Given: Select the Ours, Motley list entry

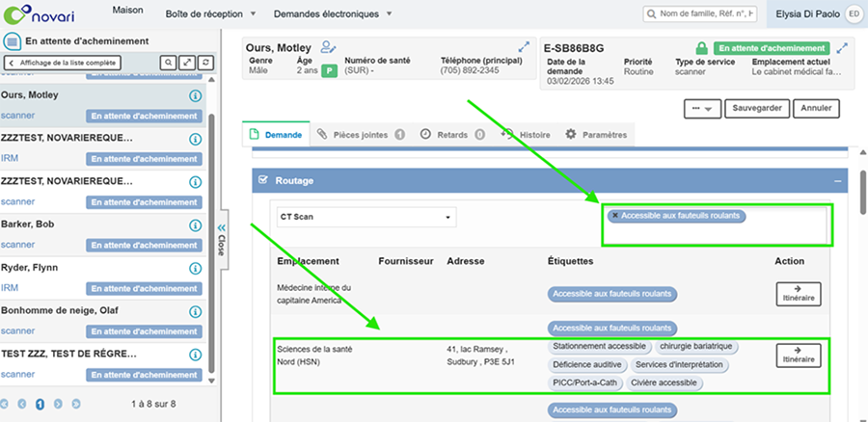Looking at the screenshot, I should coord(103,105).
